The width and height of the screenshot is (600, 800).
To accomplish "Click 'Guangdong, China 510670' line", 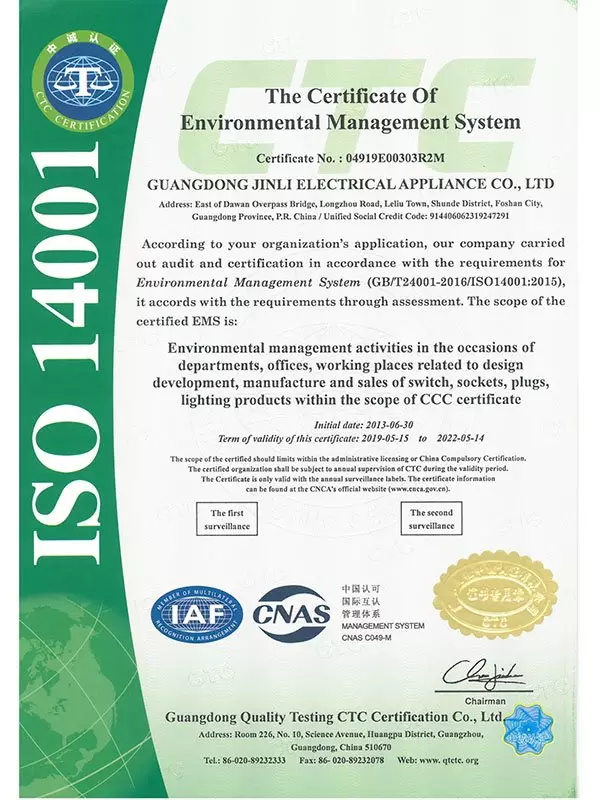I will click(341, 747).
